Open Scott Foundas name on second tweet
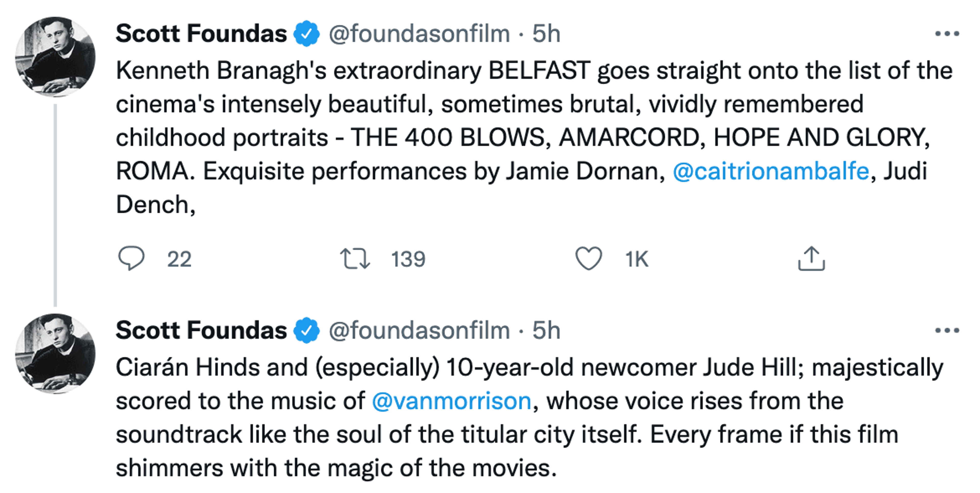The image size is (980, 493). [201, 331]
